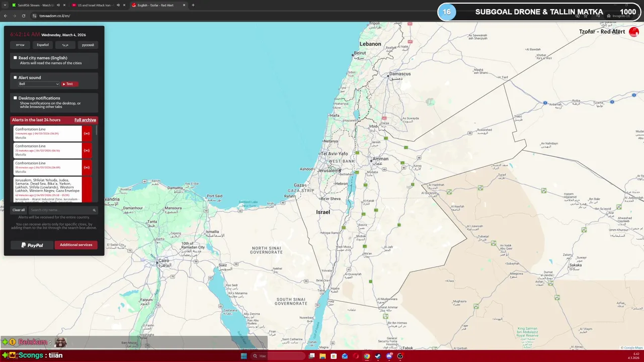Open the browser tab search dropdown

click(x=6, y=5)
